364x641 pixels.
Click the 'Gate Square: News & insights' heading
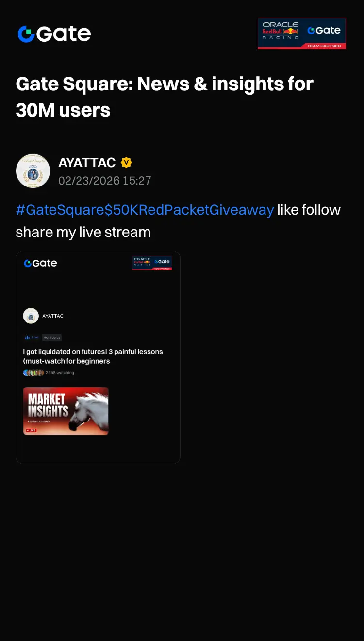point(165,97)
